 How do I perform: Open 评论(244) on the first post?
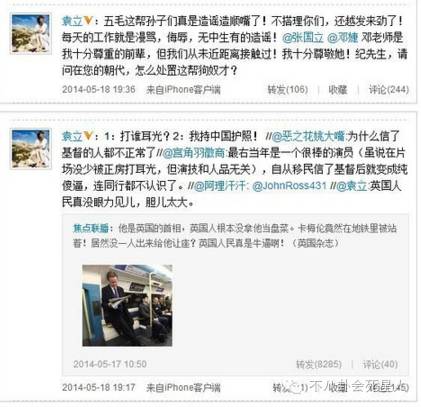tap(389, 89)
